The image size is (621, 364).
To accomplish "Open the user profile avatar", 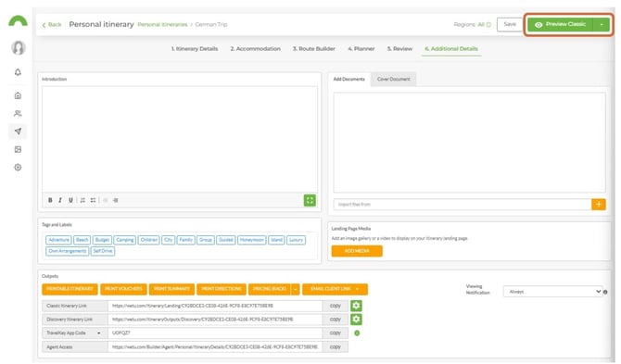I will coord(18,48).
